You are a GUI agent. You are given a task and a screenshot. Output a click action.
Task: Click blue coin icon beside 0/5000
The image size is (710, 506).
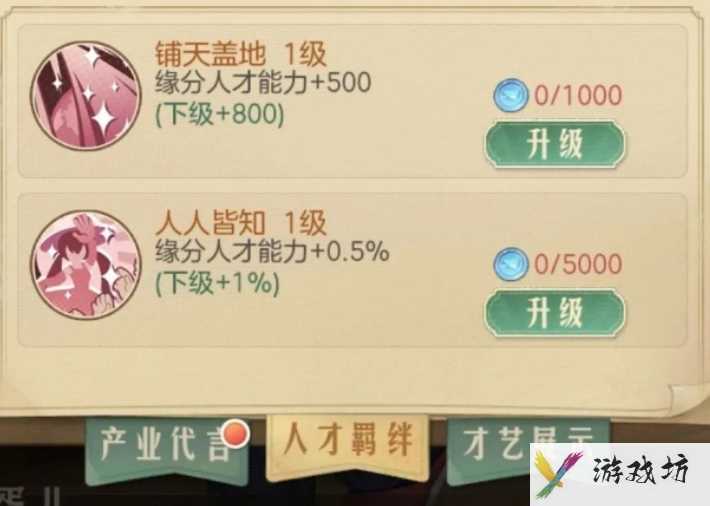pos(511,264)
